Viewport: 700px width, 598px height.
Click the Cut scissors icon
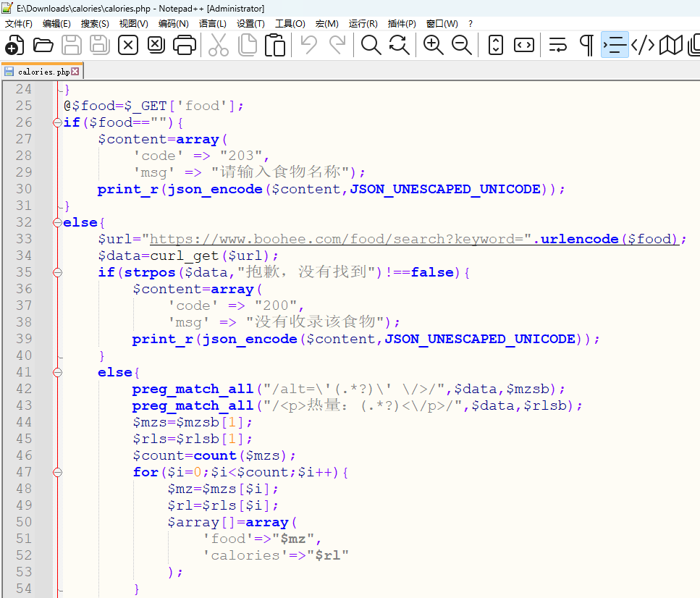218,46
